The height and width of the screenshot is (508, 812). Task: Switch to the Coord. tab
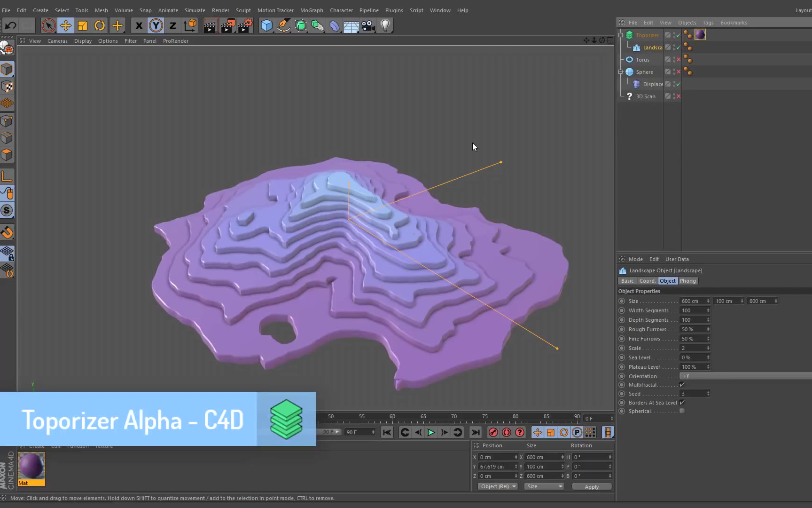647,281
